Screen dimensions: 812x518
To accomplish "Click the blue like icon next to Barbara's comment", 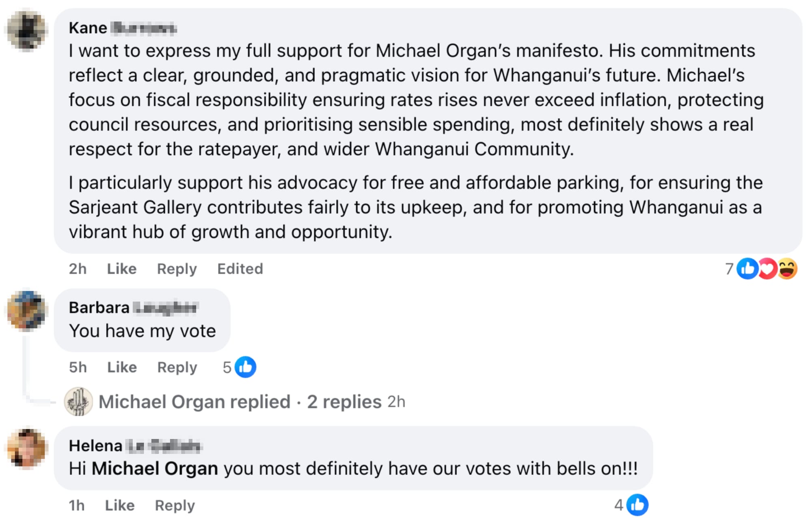I will click(245, 366).
